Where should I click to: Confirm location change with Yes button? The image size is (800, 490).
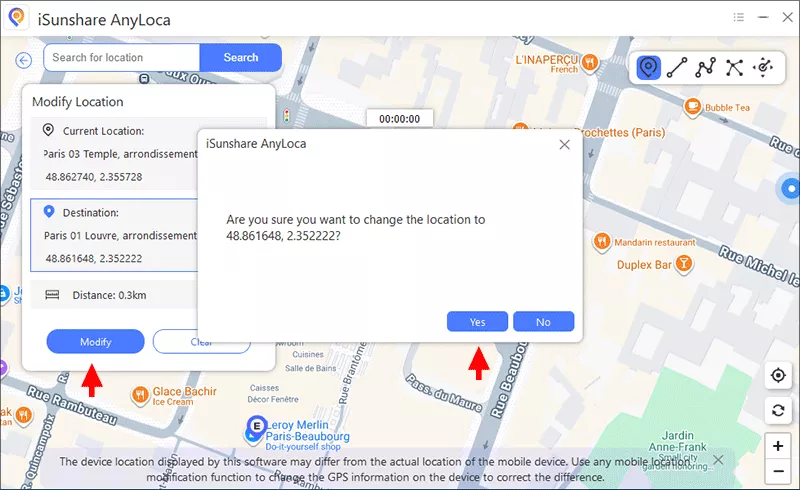coord(477,322)
